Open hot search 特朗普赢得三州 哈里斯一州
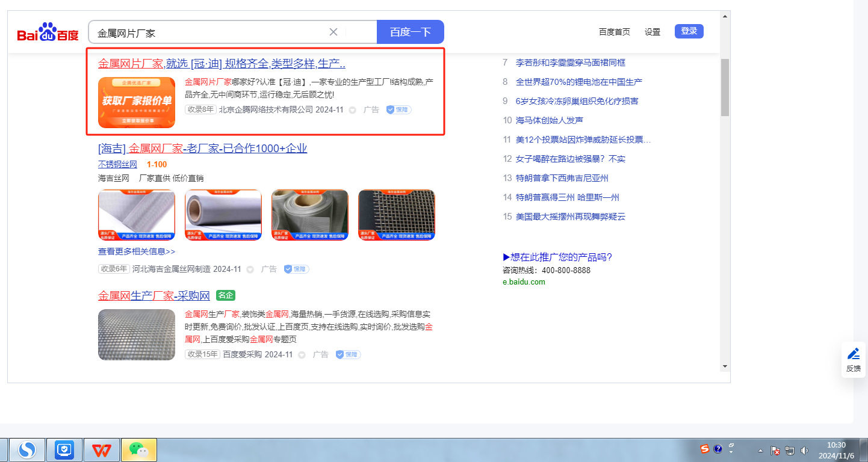Viewport: 868px width, 462px height. (568, 197)
